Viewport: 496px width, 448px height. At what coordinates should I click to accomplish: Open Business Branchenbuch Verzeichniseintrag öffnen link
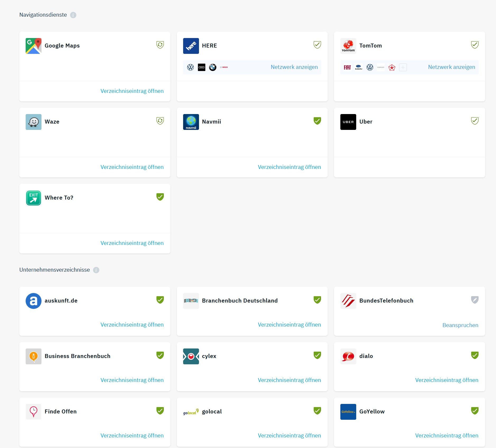[132, 380]
